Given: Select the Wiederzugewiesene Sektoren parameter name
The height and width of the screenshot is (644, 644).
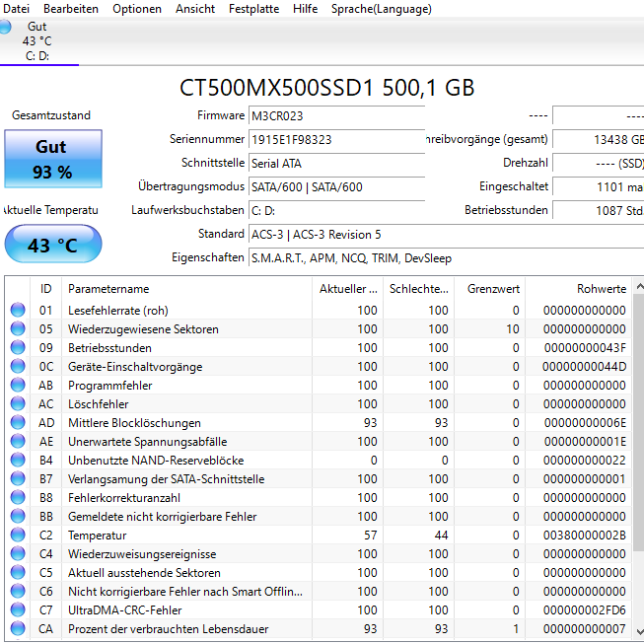Looking at the screenshot, I should pos(143,329).
